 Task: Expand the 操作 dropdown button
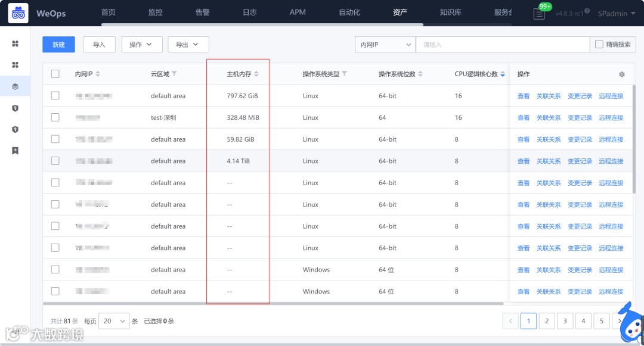(142, 44)
